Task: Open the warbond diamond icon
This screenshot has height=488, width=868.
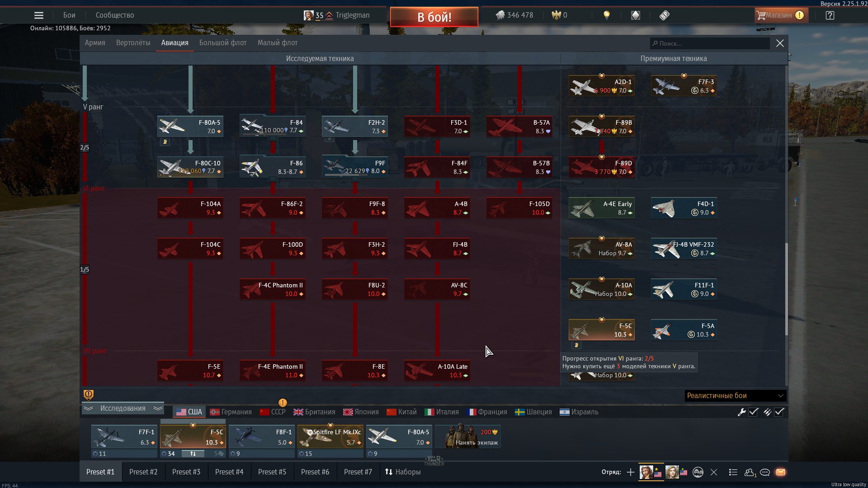Action: (636, 15)
